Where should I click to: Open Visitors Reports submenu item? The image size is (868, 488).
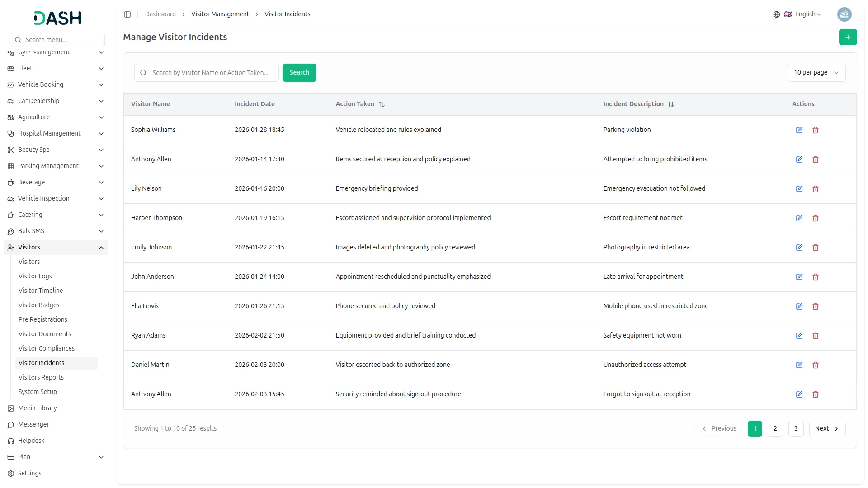(41, 377)
